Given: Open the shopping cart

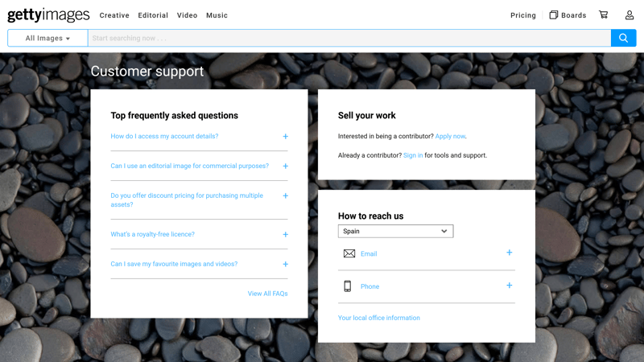Looking at the screenshot, I should pos(603,14).
